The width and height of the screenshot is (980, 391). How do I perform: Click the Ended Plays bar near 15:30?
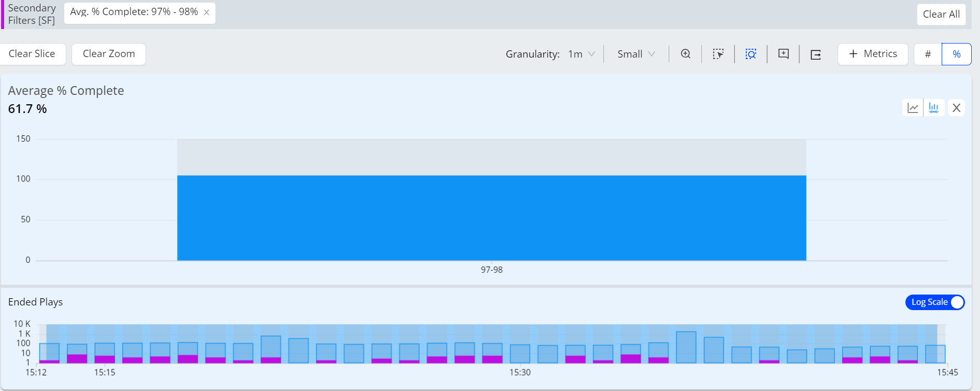tap(520, 354)
